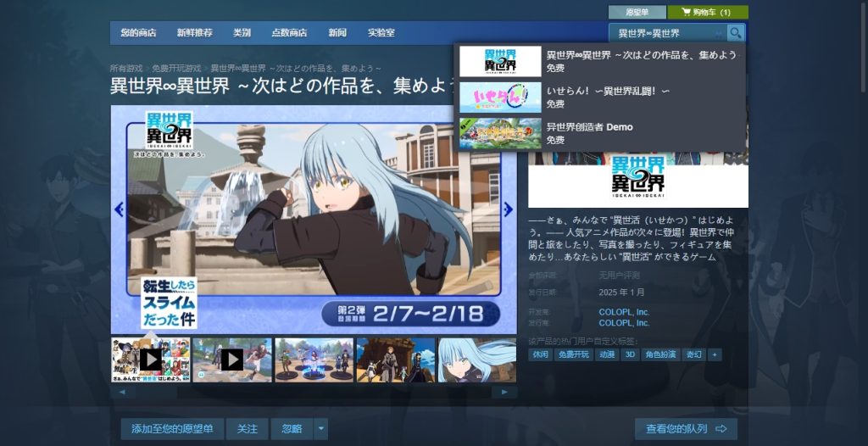
Task: Play the first trailer thumbnail
Action: [x=151, y=360]
